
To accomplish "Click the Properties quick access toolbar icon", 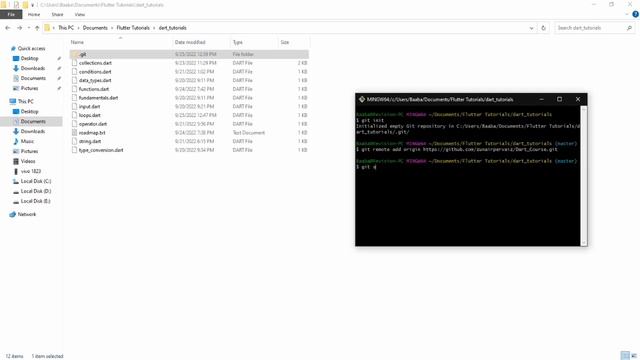I will (x=16, y=5).
